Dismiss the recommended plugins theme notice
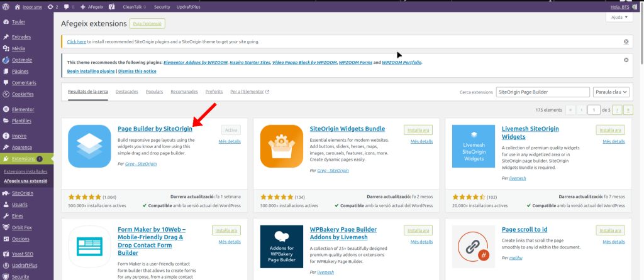 coord(626,60)
